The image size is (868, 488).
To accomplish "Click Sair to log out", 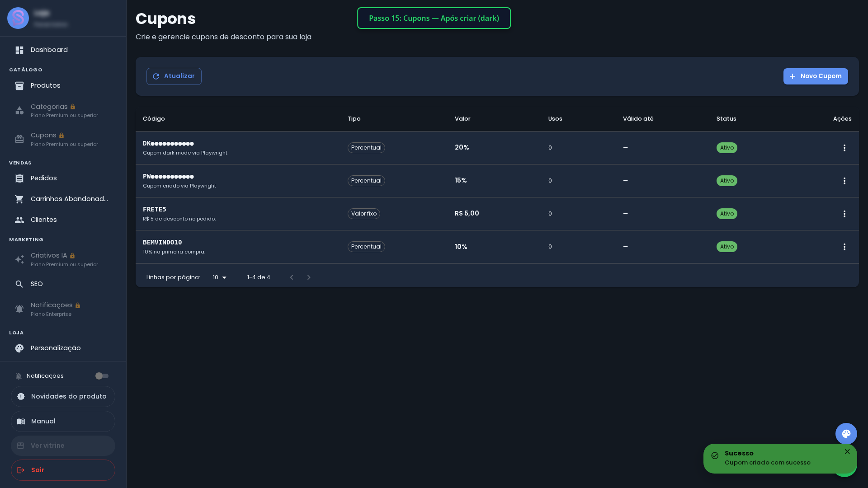I will coord(63,470).
